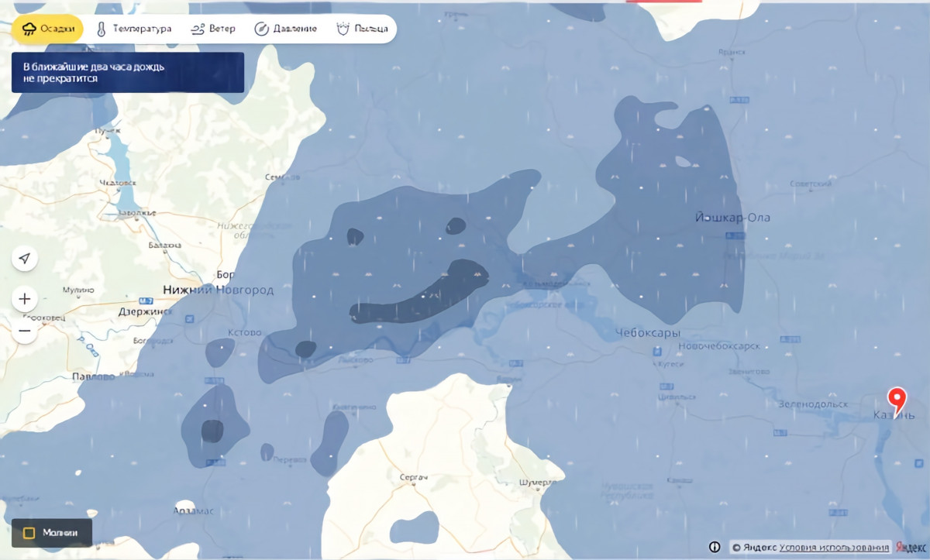The width and height of the screenshot is (930, 560).
Task: Select the Осадки precipitation layer
Action: (48, 29)
